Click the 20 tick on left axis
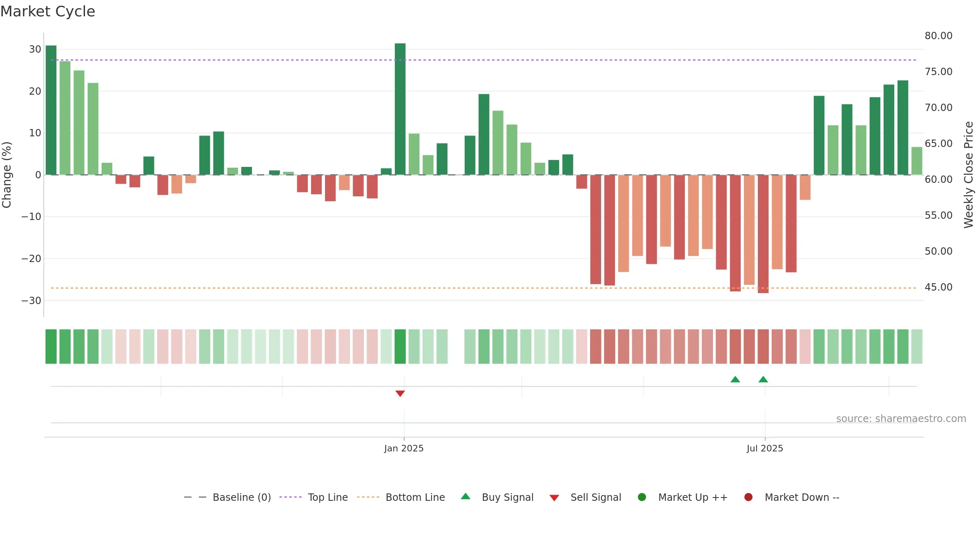Image resolution: width=980 pixels, height=551 pixels. 35,91
